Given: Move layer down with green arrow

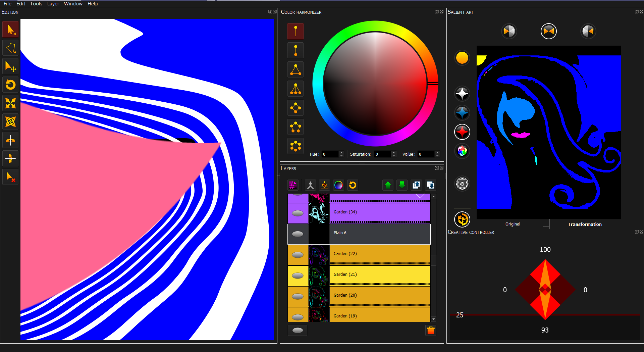Looking at the screenshot, I should [402, 185].
